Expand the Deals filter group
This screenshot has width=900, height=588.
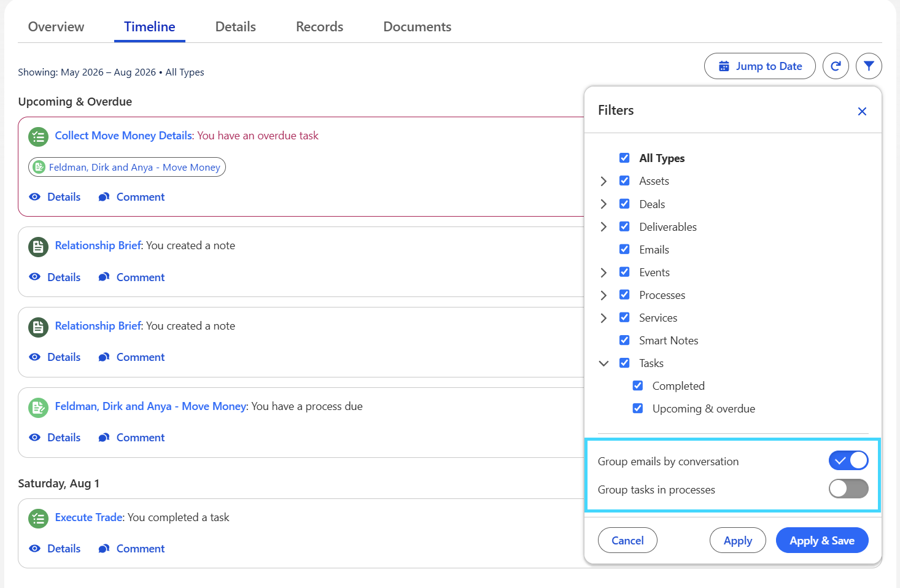[603, 204]
